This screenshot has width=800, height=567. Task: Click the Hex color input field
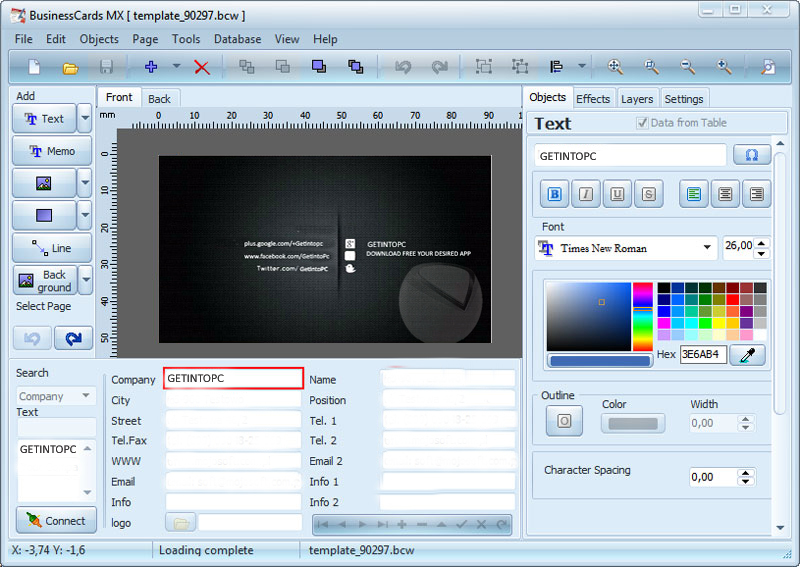(x=703, y=354)
